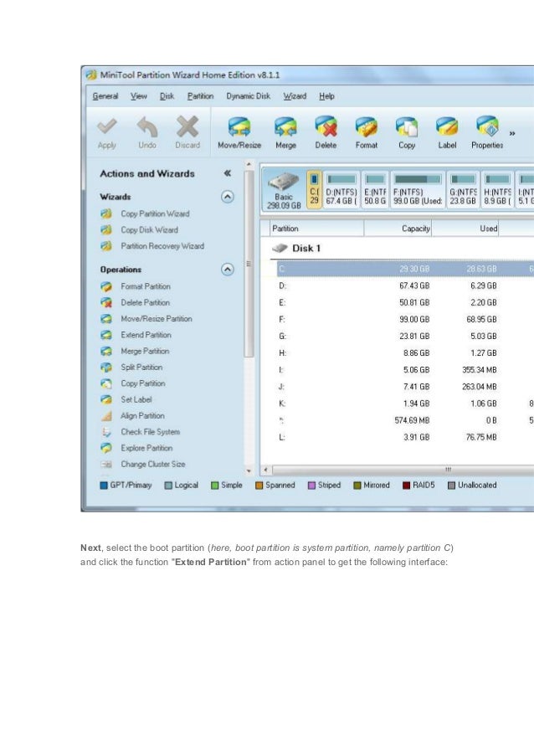Click the Label toolbar icon

pos(447,127)
